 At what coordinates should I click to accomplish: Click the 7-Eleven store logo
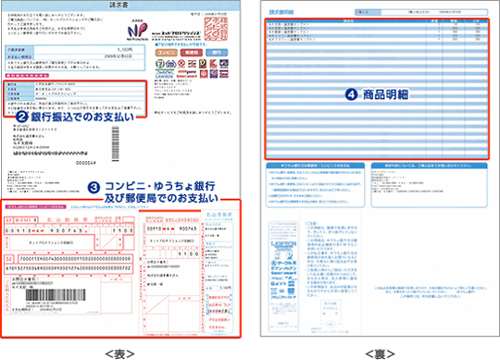(x=160, y=64)
